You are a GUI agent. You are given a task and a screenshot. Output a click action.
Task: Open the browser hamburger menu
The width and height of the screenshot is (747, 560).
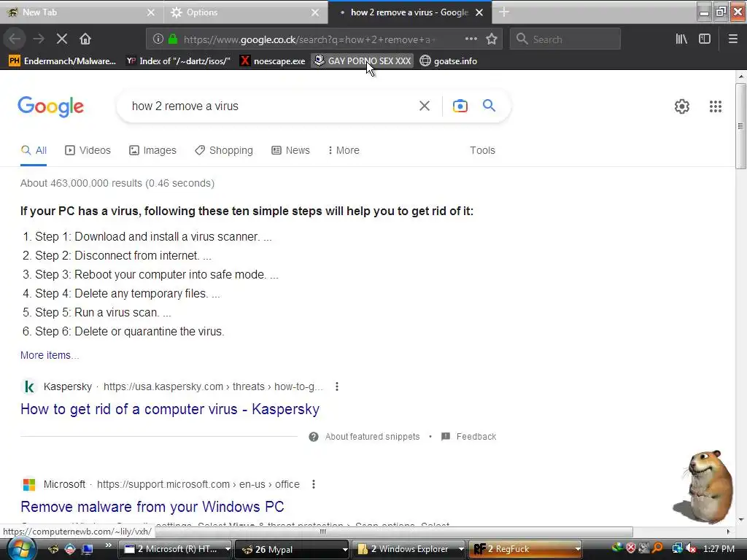point(732,39)
